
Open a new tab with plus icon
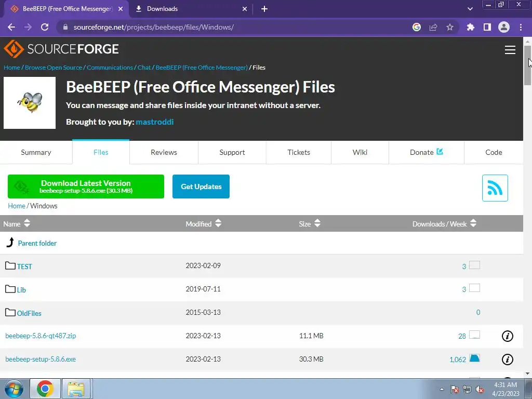tap(264, 9)
